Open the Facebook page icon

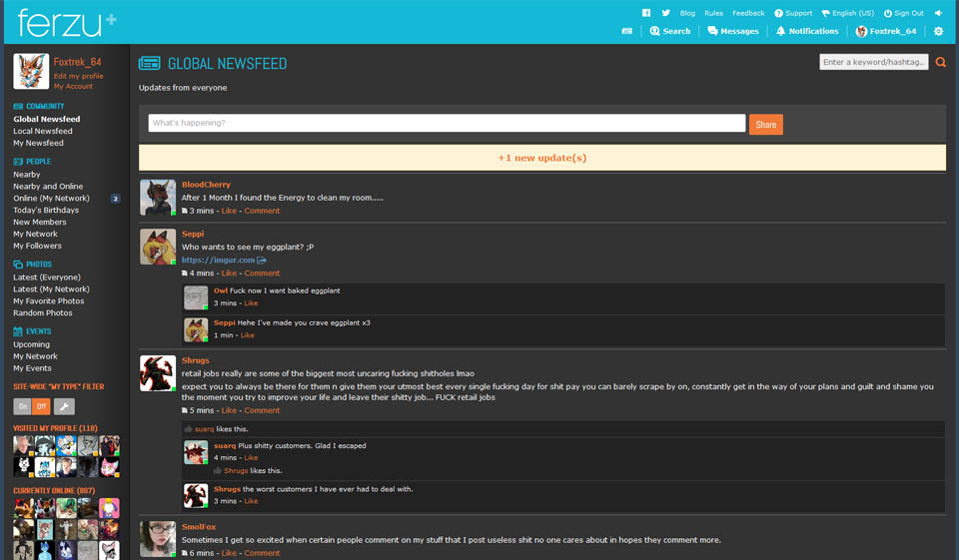(646, 13)
